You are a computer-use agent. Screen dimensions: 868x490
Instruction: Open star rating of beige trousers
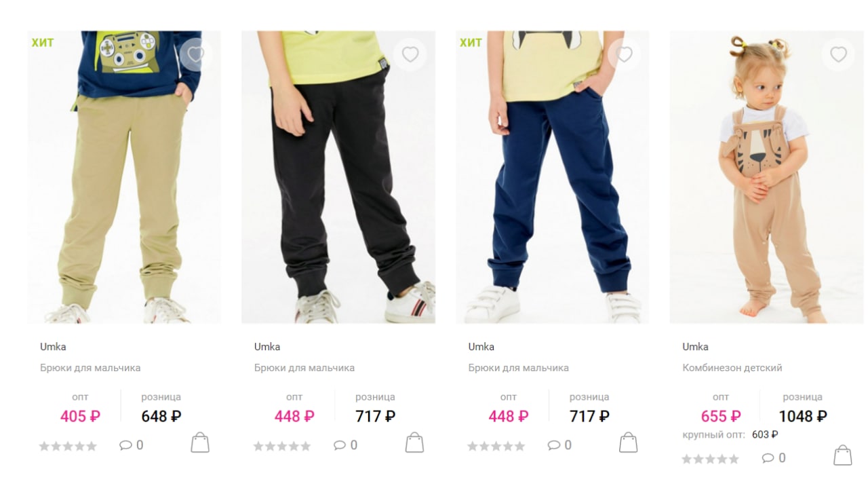coord(68,447)
